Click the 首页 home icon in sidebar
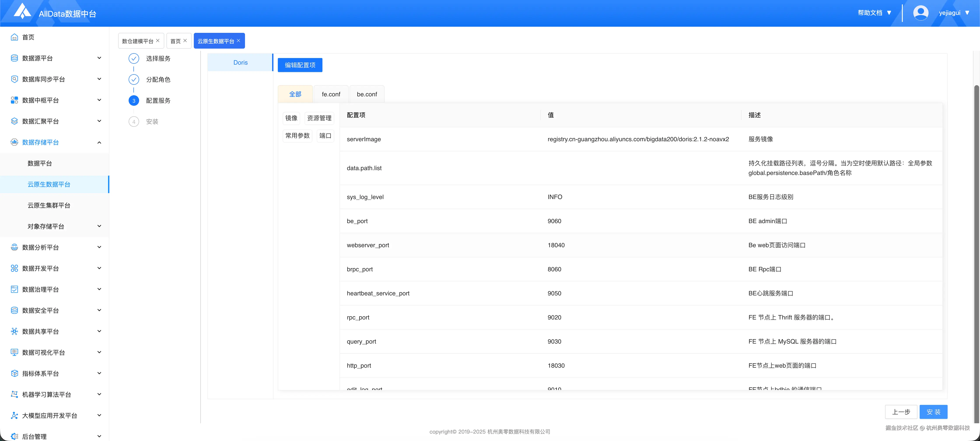 pos(14,37)
